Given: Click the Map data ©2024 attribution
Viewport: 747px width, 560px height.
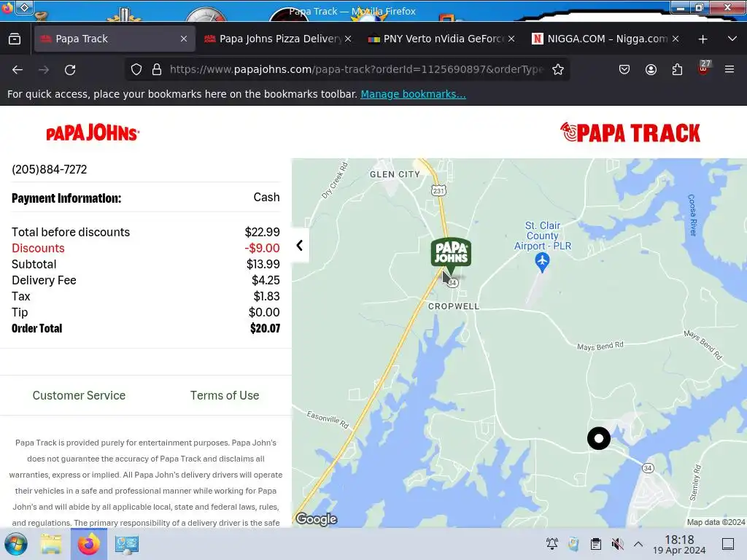Looking at the screenshot, I should pos(716,522).
